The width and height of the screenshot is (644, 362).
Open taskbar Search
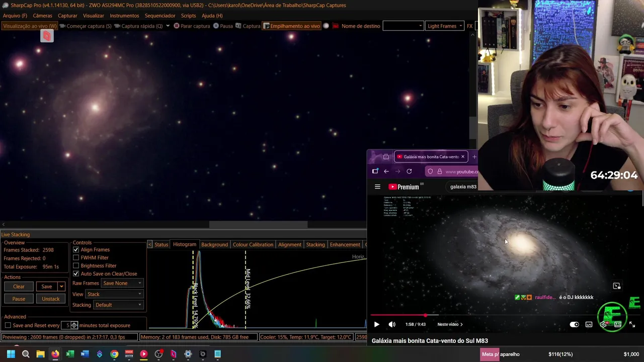click(26, 354)
